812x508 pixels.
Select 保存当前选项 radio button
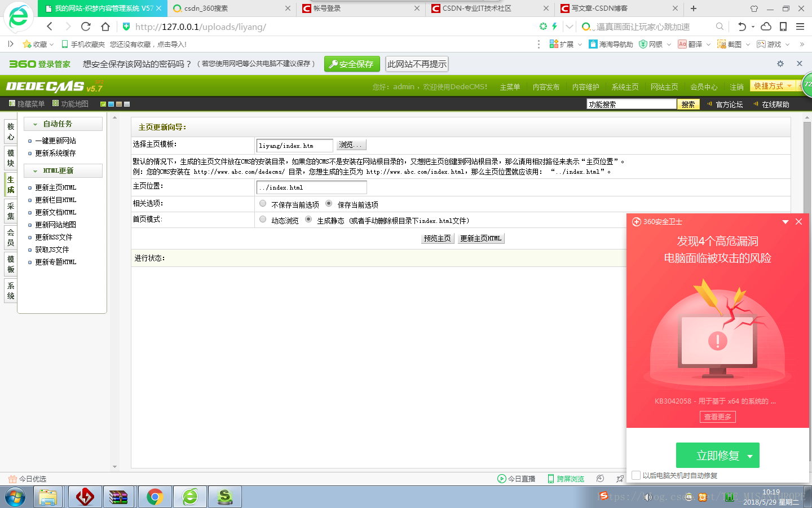pyautogui.click(x=329, y=204)
